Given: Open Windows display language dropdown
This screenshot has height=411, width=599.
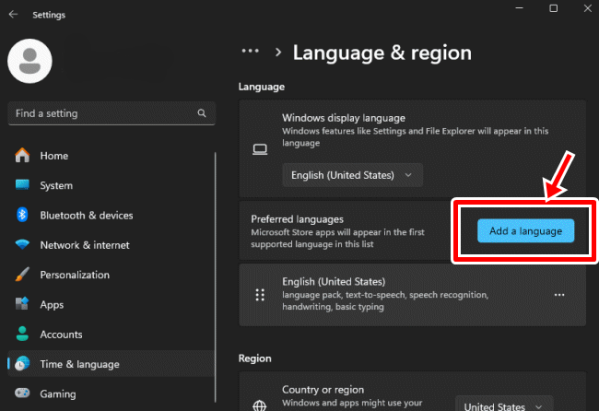Looking at the screenshot, I should [352, 175].
